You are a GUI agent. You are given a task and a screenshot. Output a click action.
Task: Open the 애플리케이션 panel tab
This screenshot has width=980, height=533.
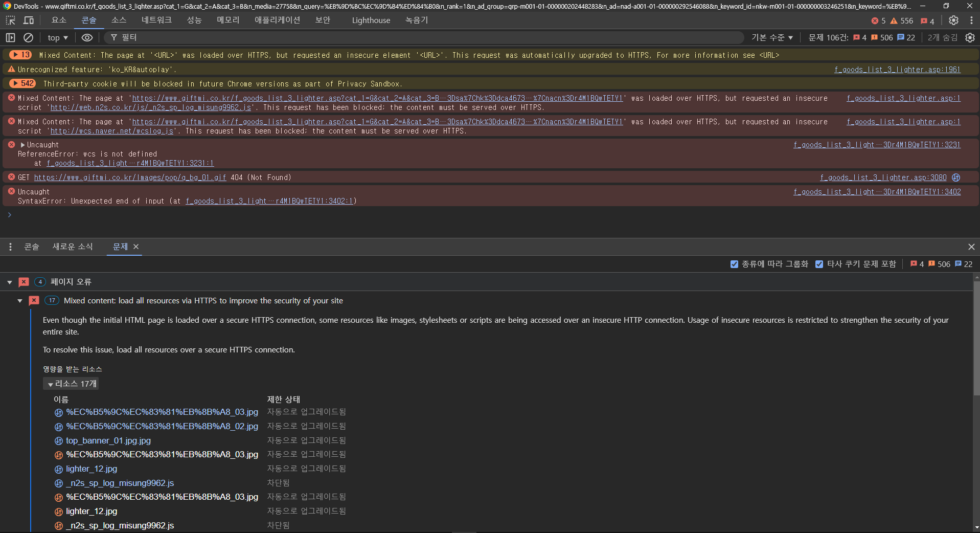click(x=277, y=20)
